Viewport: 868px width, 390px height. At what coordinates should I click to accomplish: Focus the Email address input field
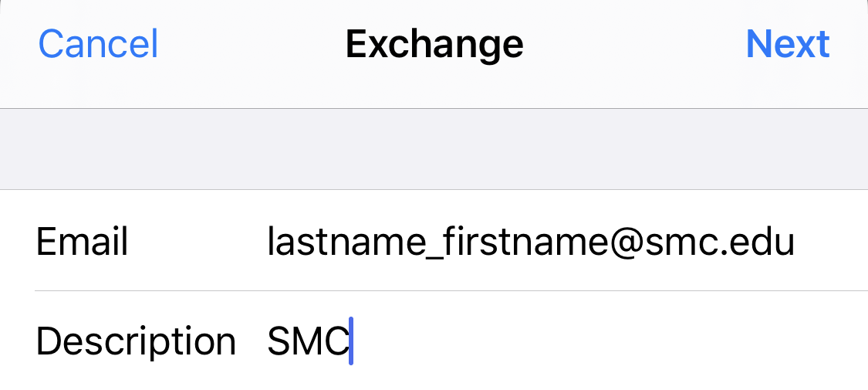click(x=531, y=242)
